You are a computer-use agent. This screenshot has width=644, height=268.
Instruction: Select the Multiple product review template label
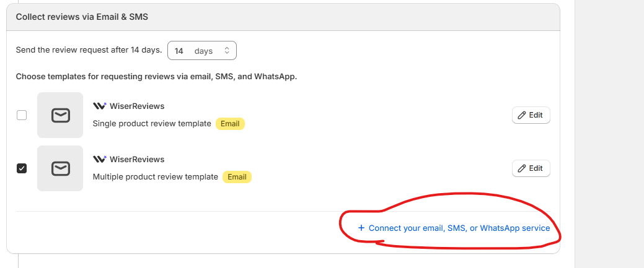155,177
